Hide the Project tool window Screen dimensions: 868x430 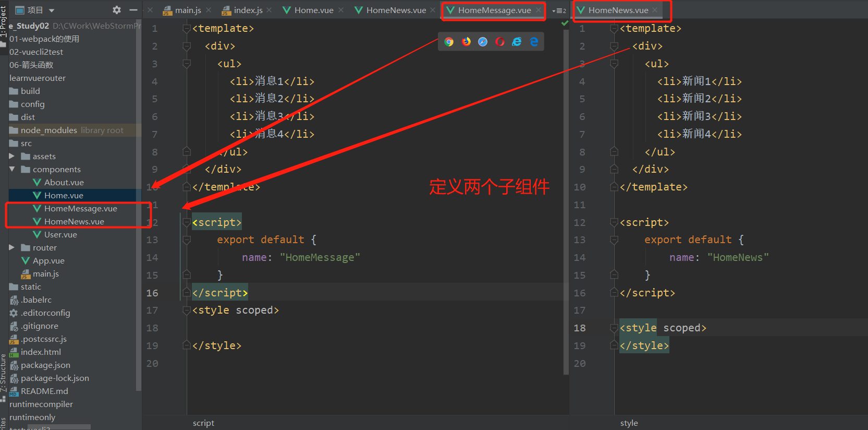(x=133, y=10)
